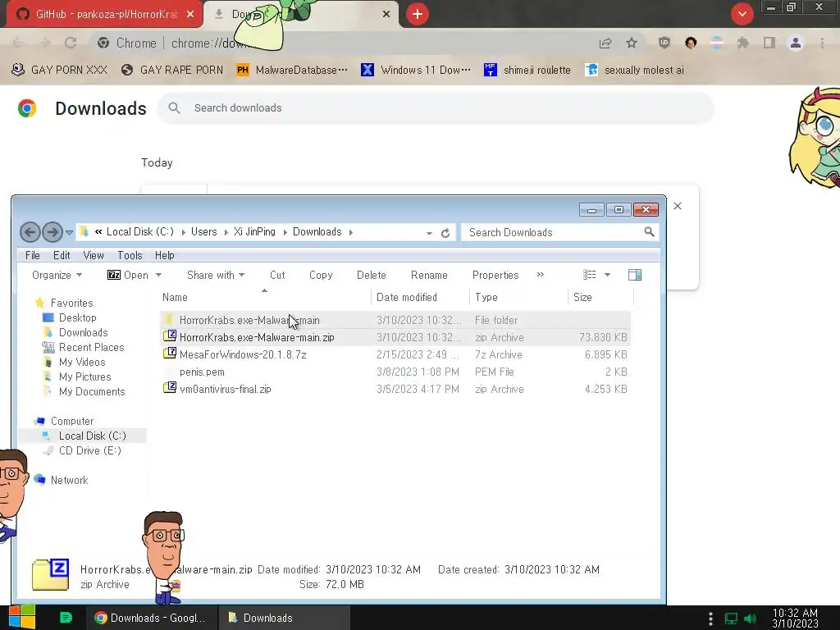This screenshot has height=630, width=840.
Task: Select vm0antivirus-final.zip archive
Action: [395, 389]
